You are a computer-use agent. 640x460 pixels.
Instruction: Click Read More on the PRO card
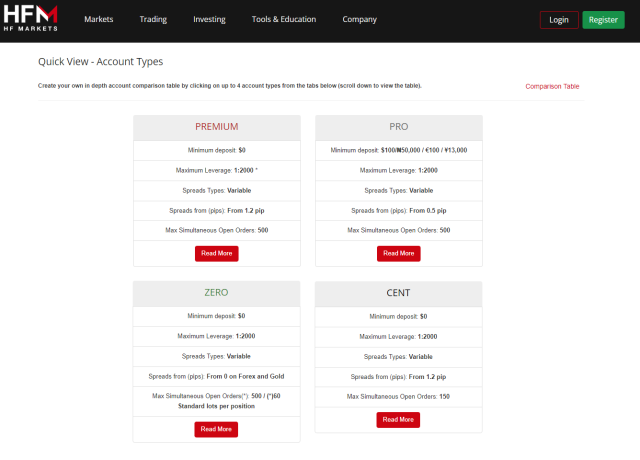[x=399, y=253]
